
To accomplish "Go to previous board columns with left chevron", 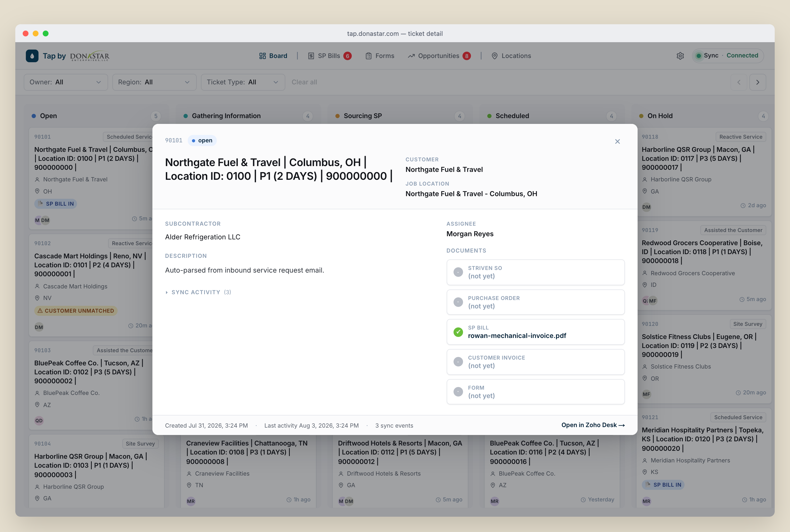I will [739, 82].
